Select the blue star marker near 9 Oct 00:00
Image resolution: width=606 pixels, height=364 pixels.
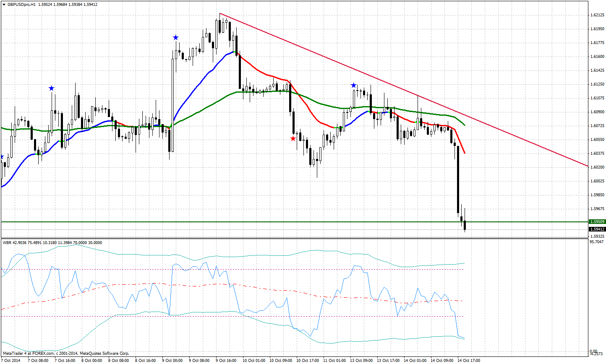click(x=175, y=37)
